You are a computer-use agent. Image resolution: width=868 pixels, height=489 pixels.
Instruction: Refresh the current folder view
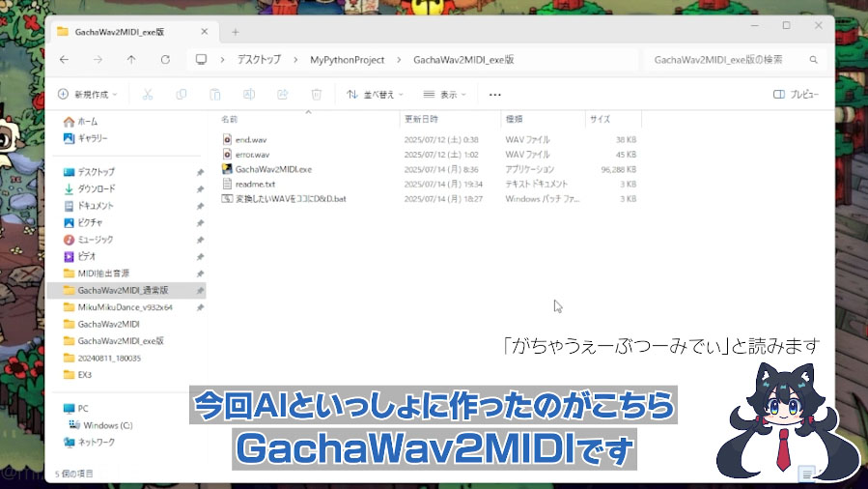tap(165, 60)
